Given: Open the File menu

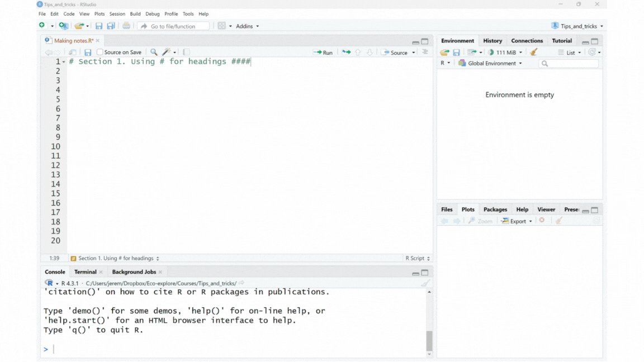Looking at the screenshot, I should 42,14.
